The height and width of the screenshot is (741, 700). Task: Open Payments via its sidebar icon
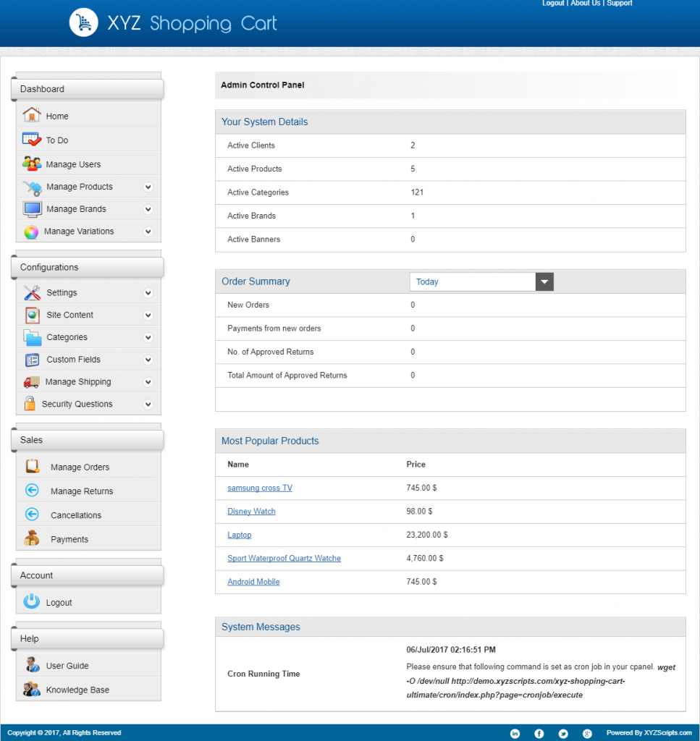click(x=32, y=538)
